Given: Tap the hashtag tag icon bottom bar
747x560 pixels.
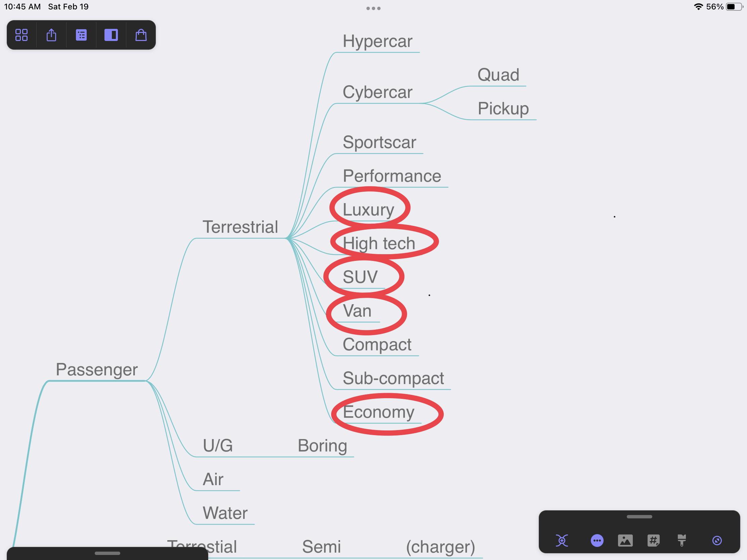Looking at the screenshot, I should [x=654, y=541].
